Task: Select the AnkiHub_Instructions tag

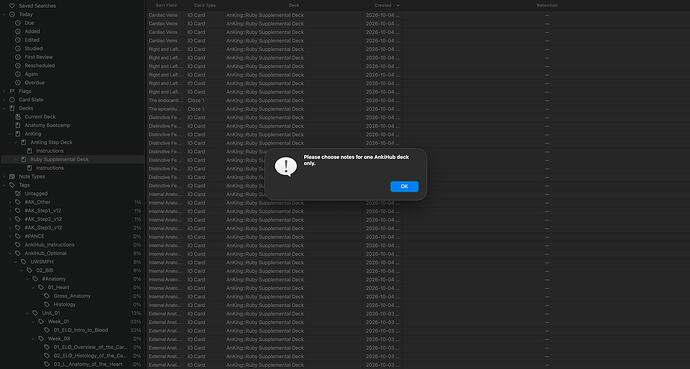Action: pyautogui.click(x=49, y=245)
